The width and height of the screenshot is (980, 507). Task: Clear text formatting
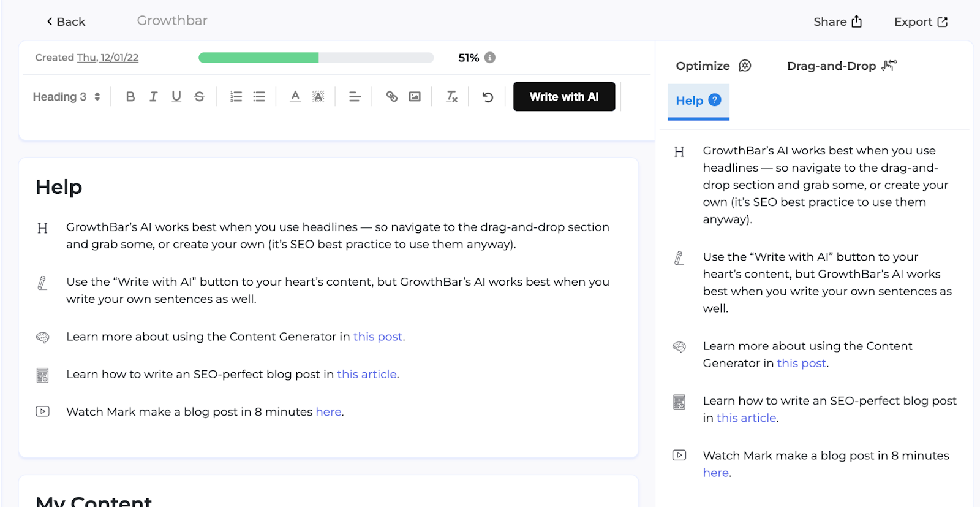[451, 97]
